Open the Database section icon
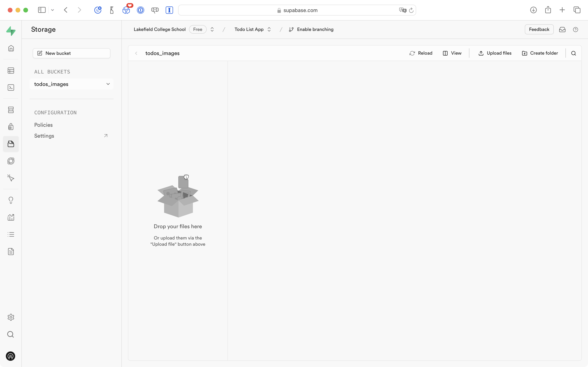This screenshot has height=367, width=588. [x=11, y=110]
